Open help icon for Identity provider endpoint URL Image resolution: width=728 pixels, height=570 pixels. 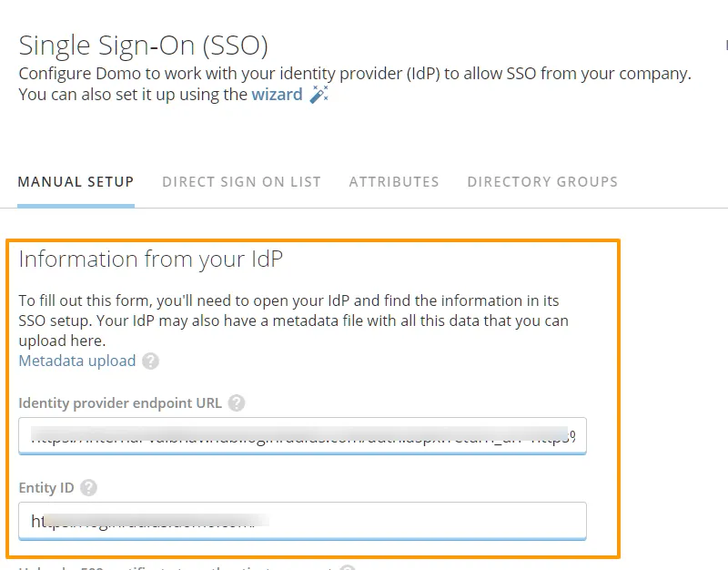[x=237, y=402]
